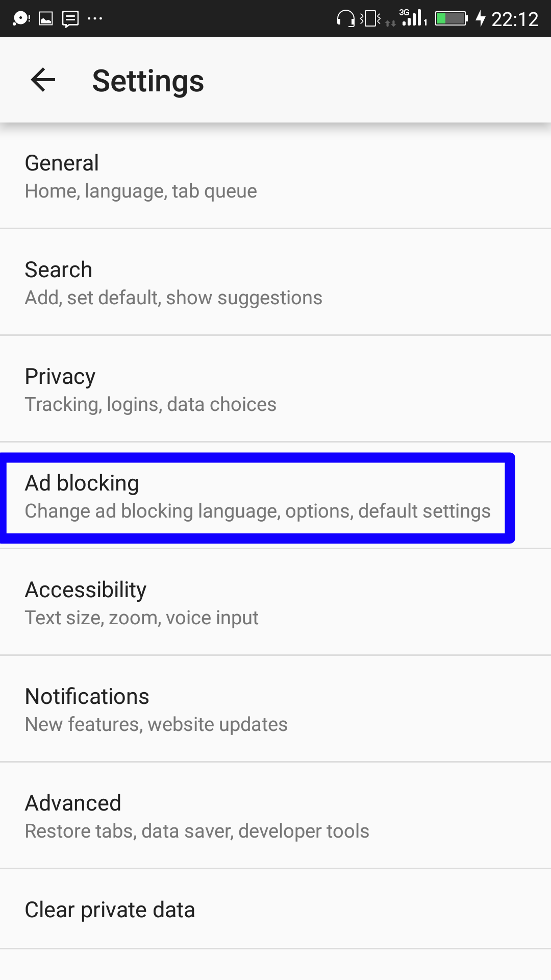Tap 'Tracking, logins, data choices' subtitle
This screenshot has height=980, width=551.
[x=151, y=404]
